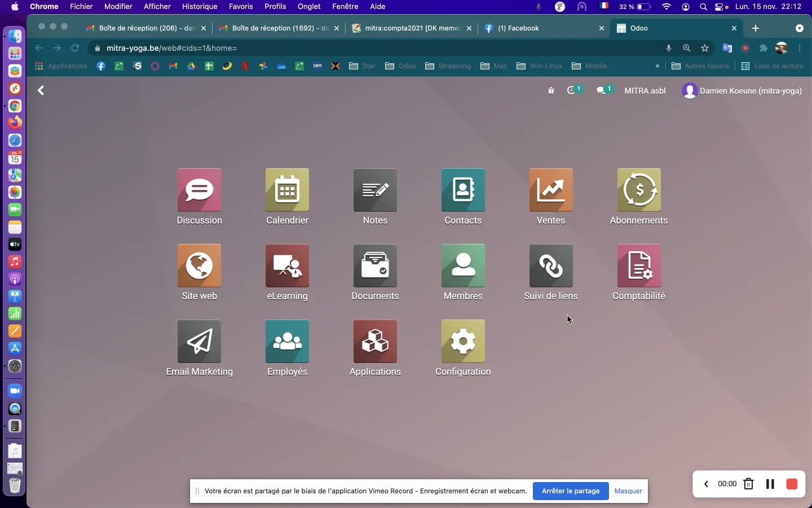Open the conversations message icon
The image size is (812, 508).
[604, 90]
